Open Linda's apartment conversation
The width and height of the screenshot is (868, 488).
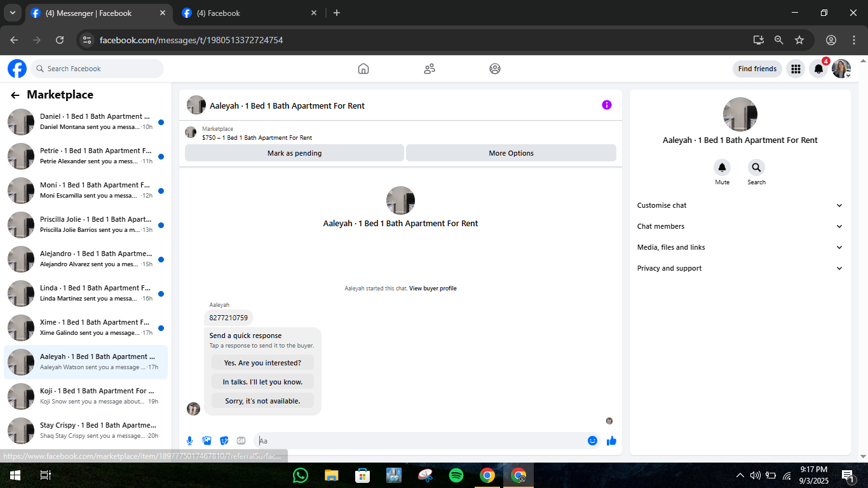point(86,293)
